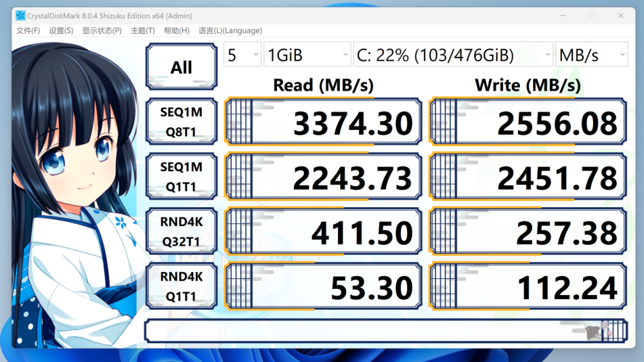
Task: Click the Write (MB/s) column header
Action: pyautogui.click(x=528, y=85)
